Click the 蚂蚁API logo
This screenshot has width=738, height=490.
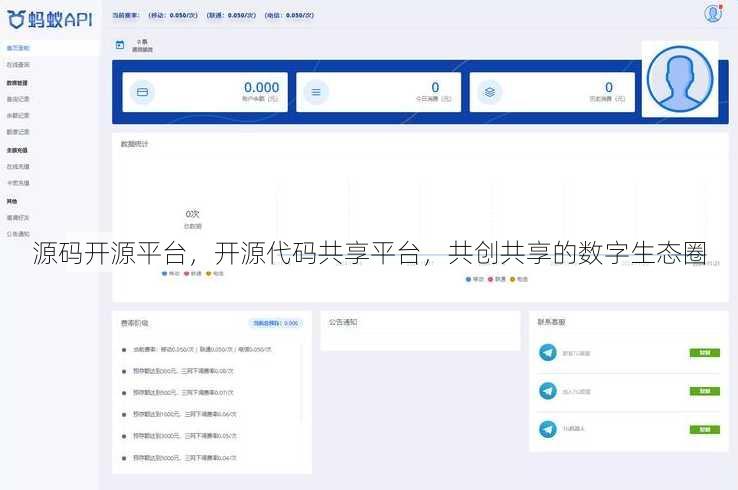click(50, 19)
